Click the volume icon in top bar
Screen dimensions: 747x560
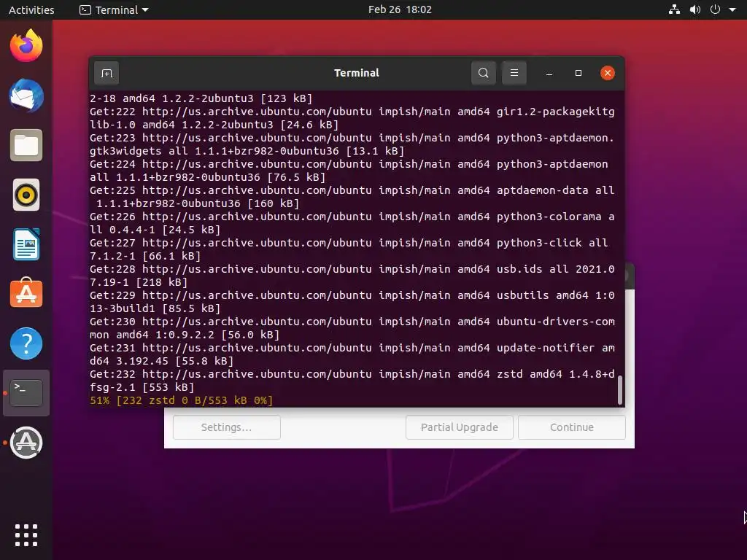point(695,9)
